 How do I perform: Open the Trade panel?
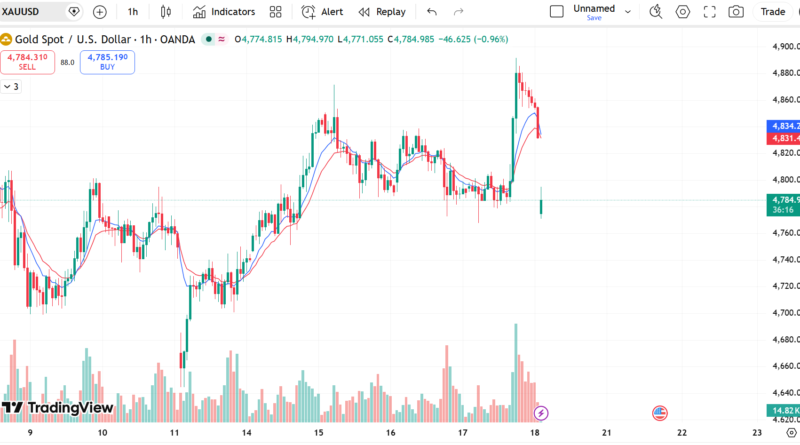coord(772,12)
